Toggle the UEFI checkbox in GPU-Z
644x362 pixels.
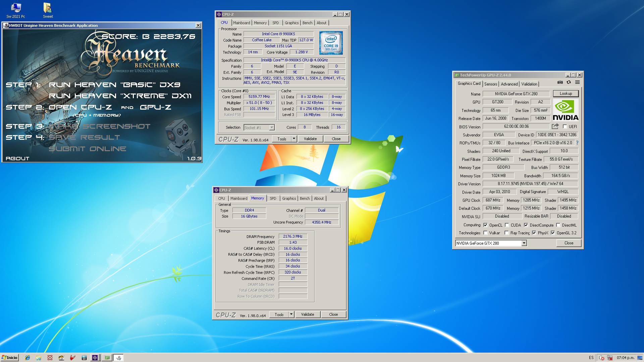565,127
